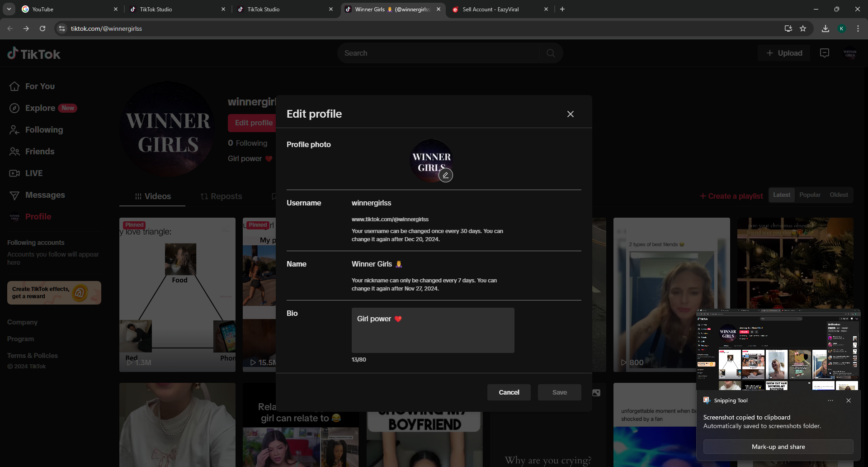Click the profile link www.tiktok.com/@winnergirlss
Image resolution: width=868 pixels, height=467 pixels.
[390, 219]
